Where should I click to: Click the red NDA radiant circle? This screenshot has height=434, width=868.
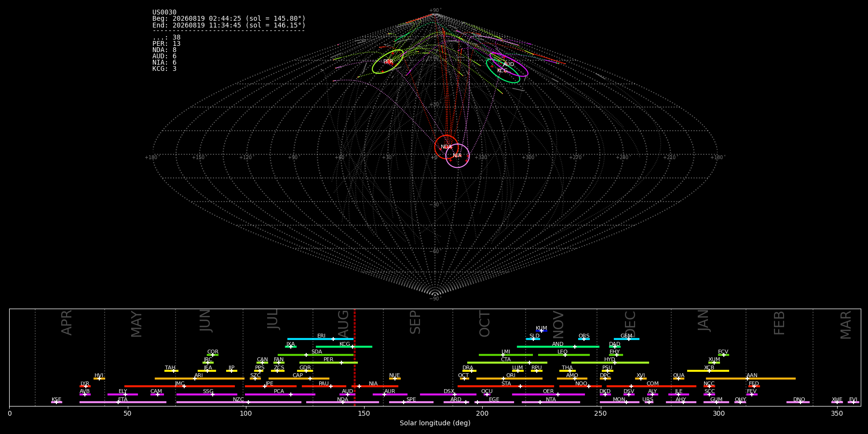447,147
